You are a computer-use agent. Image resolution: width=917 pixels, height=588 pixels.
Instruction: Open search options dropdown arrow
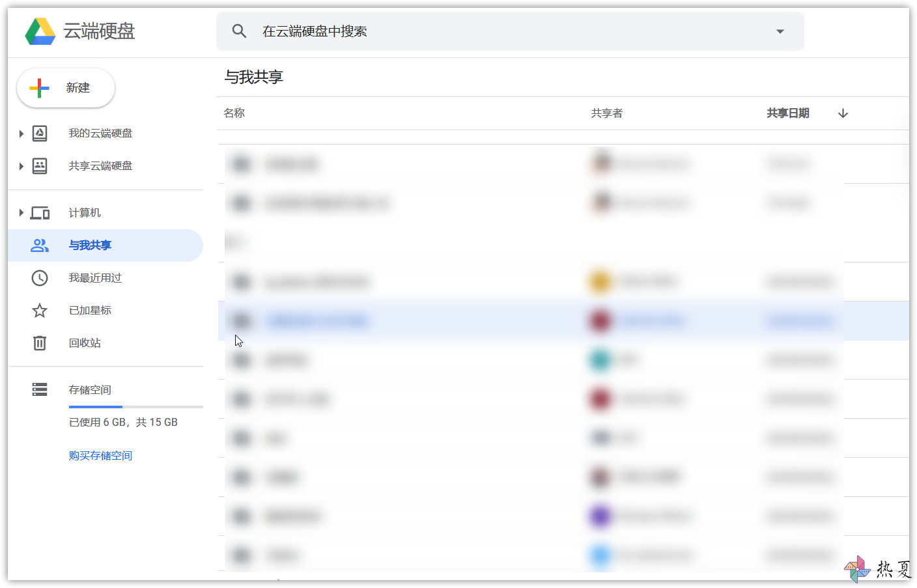780,31
